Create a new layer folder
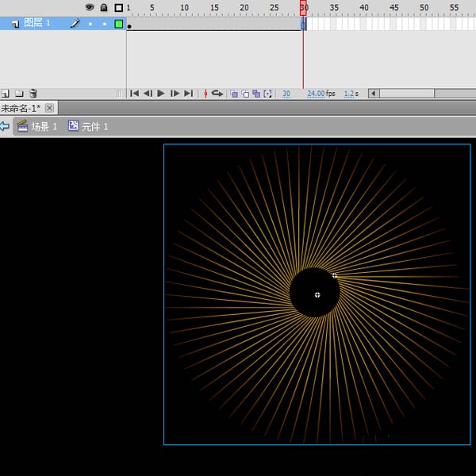Screen dimensions: 476x476 pyautogui.click(x=19, y=94)
